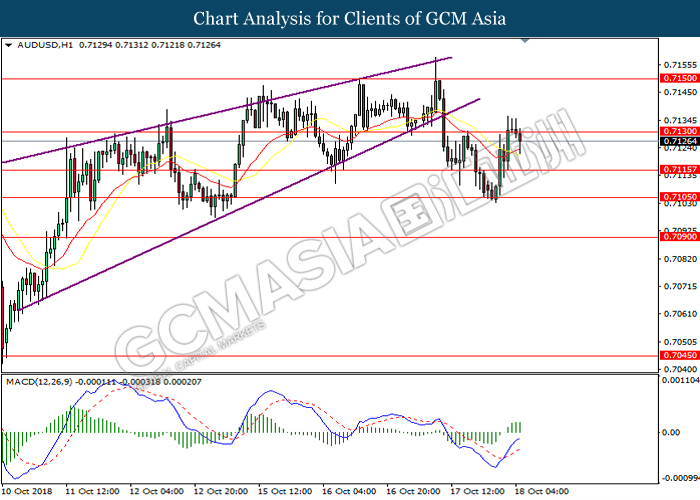Click the 0.70715 price scale value
Viewport: 700px width, 500px height.
[680, 286]
